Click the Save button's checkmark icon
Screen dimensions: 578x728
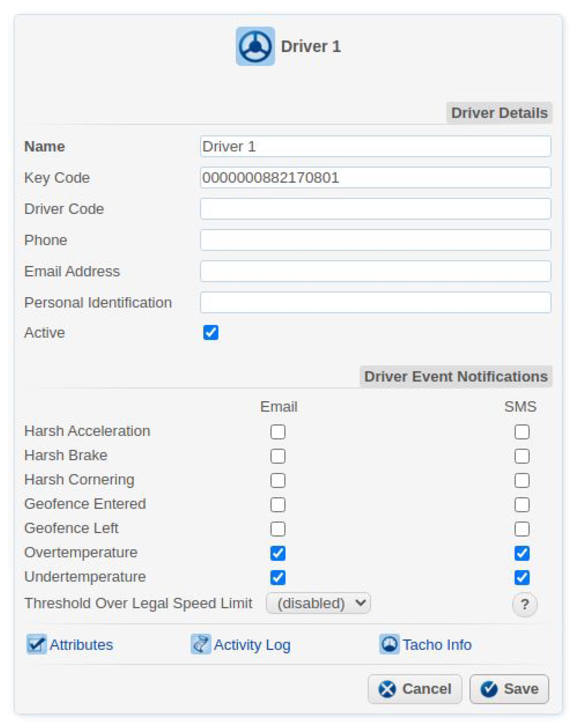(489, 689)
